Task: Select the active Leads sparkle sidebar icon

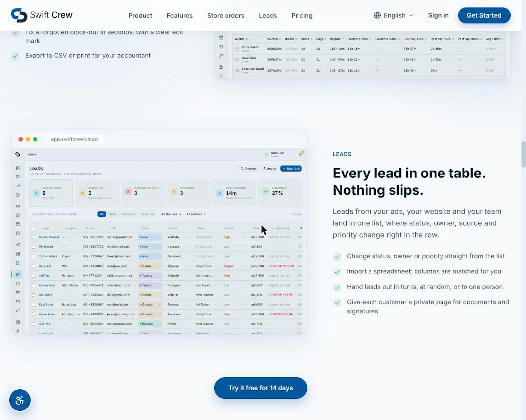Action: [x=18, y=274]
